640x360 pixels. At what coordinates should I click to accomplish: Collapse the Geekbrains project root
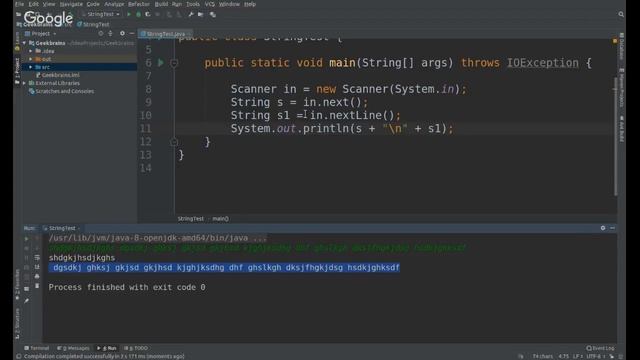(x=24, y=43)
